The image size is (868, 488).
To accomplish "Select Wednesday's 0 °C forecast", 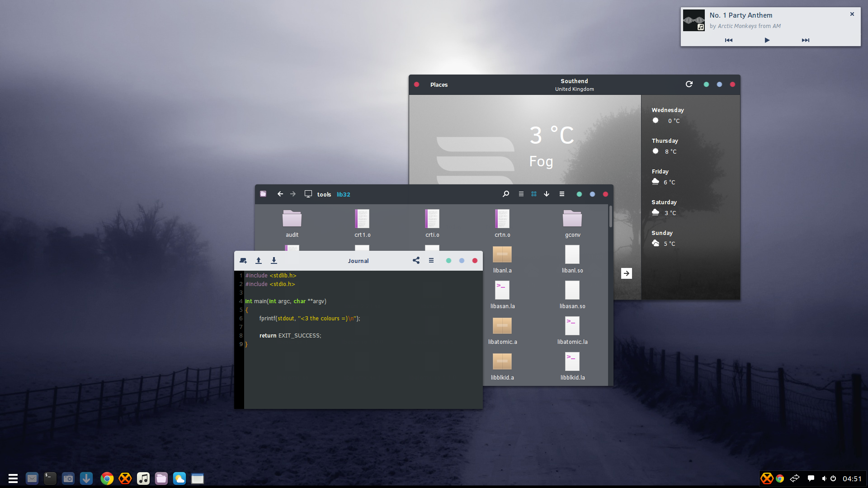I will coord(668,116).
